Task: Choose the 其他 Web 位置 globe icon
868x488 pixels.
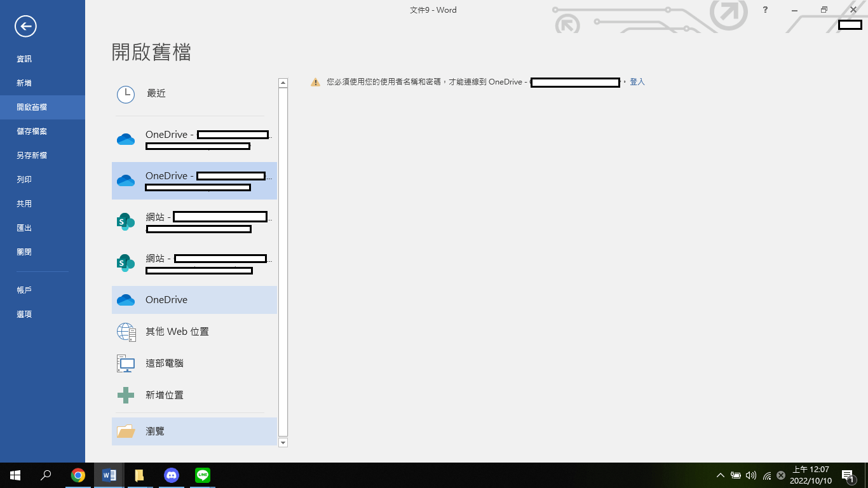Action: click(126, 332)
